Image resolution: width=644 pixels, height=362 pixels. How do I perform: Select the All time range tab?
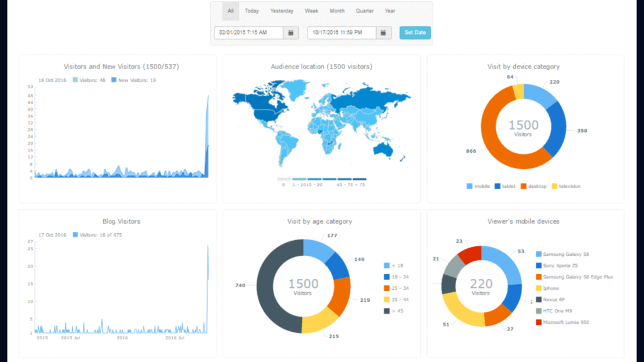pyautogui.click(x=231, y=11)
